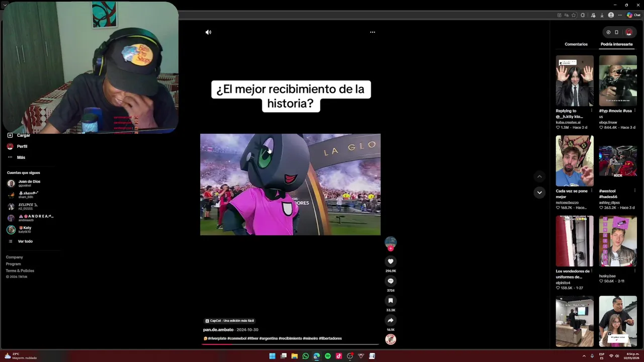
Task: Open kuba.creates.ai suggested video thumbnail
Action: (575, 80)
